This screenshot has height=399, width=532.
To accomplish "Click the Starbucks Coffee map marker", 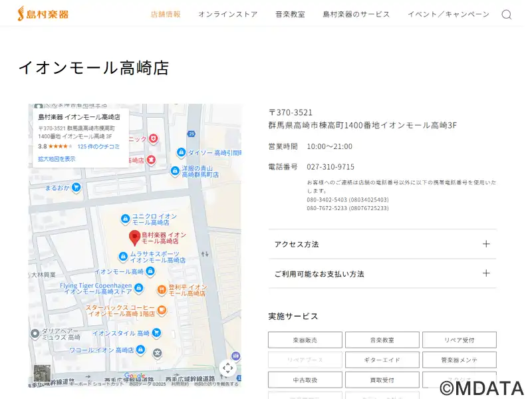I will tap(162, 310).
